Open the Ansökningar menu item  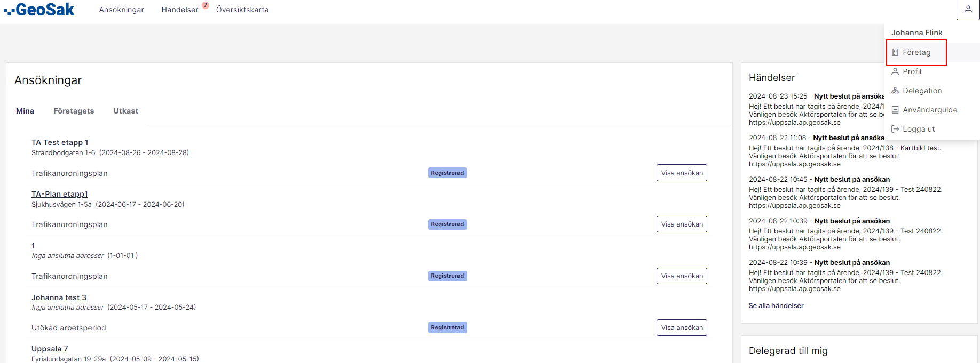pos(121,10)
